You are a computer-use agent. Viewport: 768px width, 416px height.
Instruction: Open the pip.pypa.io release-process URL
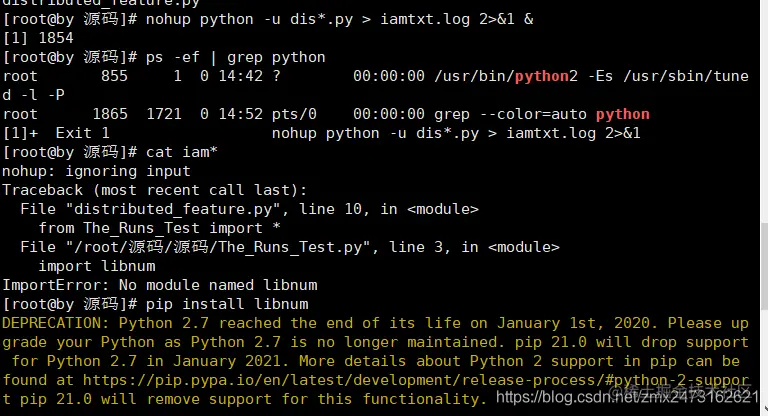[x=416, y=380]
